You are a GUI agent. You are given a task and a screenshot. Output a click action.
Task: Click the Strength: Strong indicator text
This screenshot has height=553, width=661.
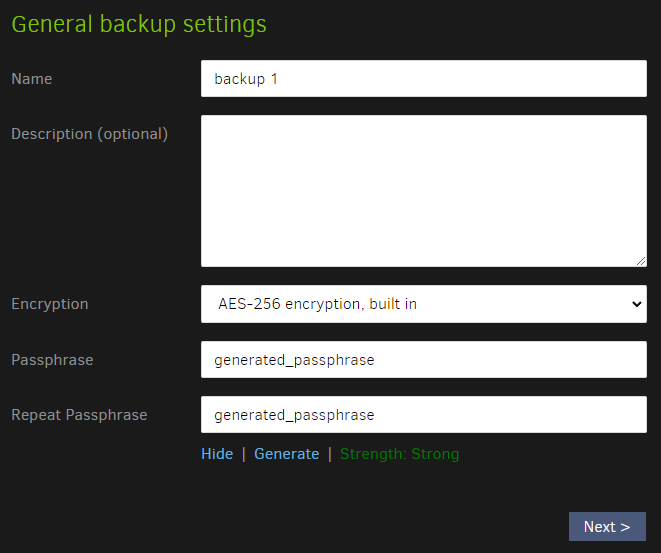[399, 454]
